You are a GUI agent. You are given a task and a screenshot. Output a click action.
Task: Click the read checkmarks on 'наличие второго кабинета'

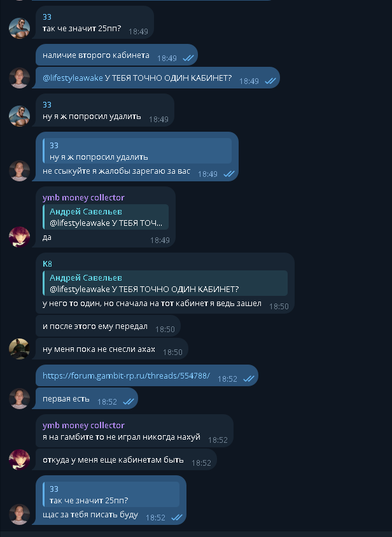pyautogui.click(x=188, y=59)
